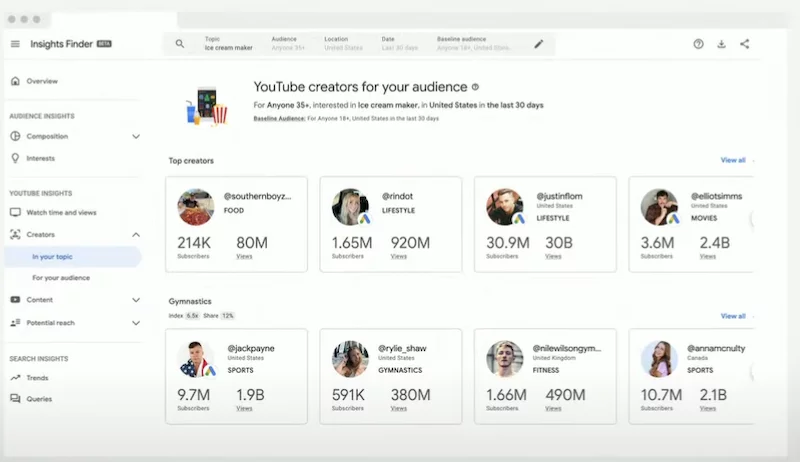
Task: Expand the Content section chevron
Action: [136, 299]
